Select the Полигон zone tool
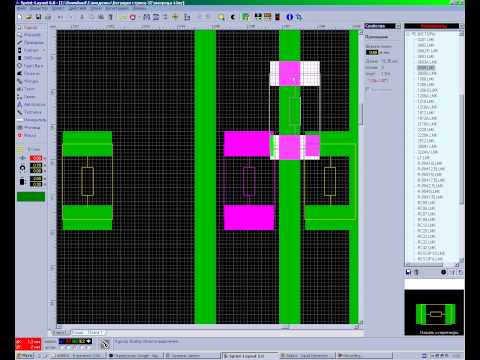 click(x=28, y=74)
